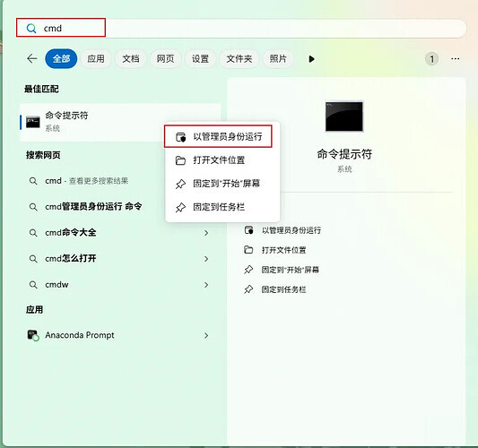This screenshot has width=478, height=448.
Task: Click 以管理员身份运行 in the right details pane
Action: 282,230
